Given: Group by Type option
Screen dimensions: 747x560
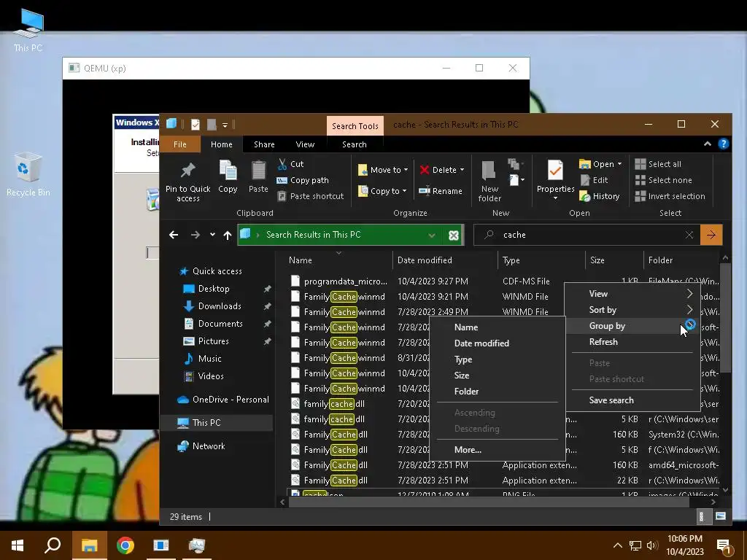Looking at the screenshot, I should pos(498,359).
